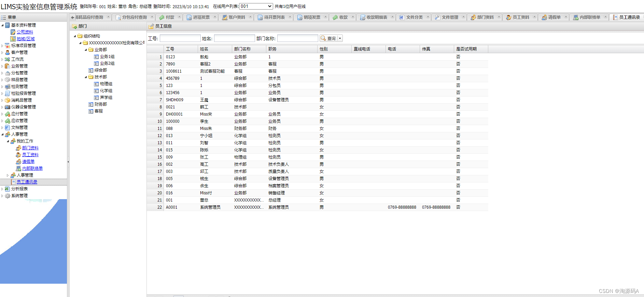
Task: Collapse the 我的工作 node
Action: (x=8, y=141)
